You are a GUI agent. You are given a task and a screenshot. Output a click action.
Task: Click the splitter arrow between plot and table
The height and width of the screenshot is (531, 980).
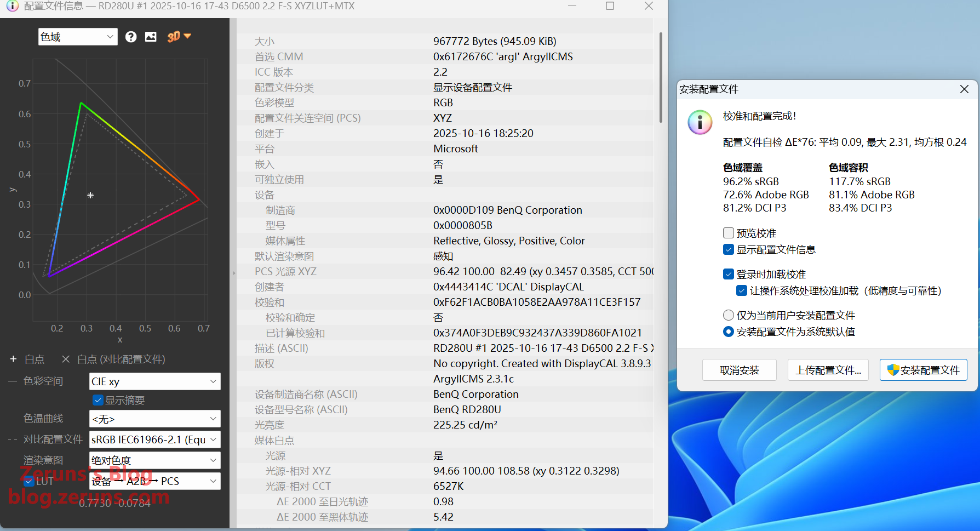pyautogui.click(x=234, y=272)
